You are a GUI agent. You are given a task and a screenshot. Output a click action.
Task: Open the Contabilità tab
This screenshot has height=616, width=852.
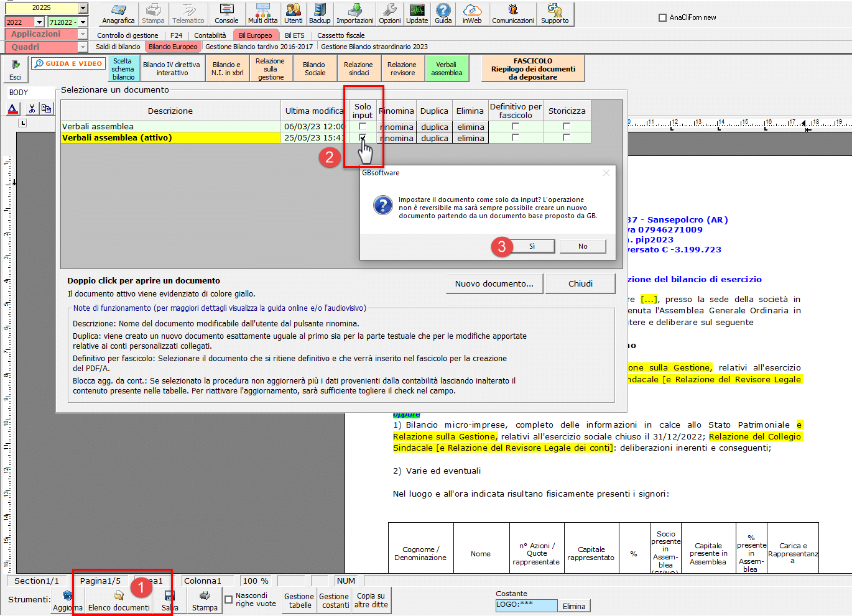pos(210,35)
